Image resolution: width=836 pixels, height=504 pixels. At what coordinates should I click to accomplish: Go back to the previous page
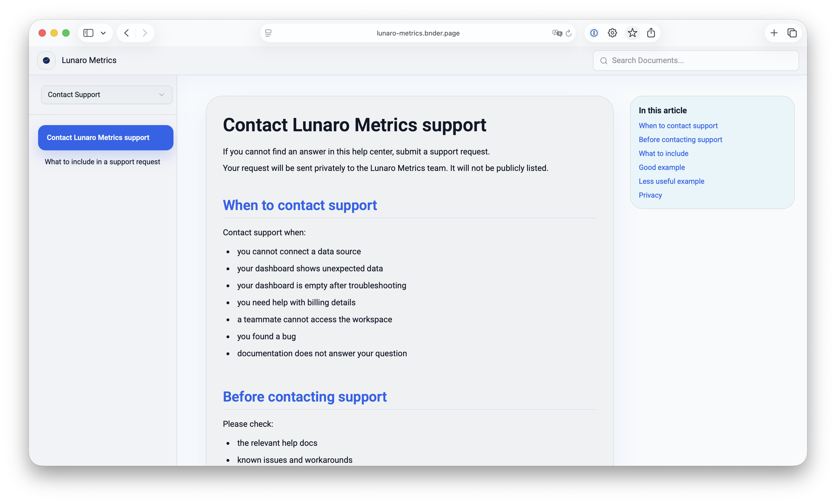[x=127, y=33]
